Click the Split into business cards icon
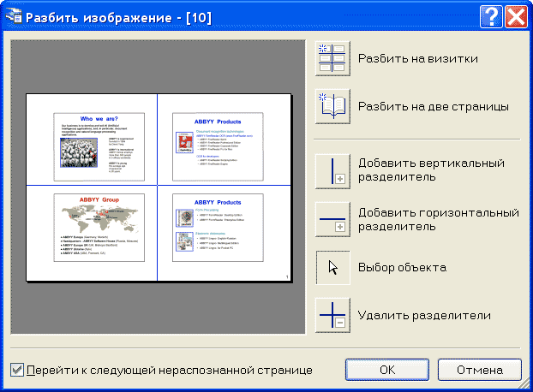 332,58
